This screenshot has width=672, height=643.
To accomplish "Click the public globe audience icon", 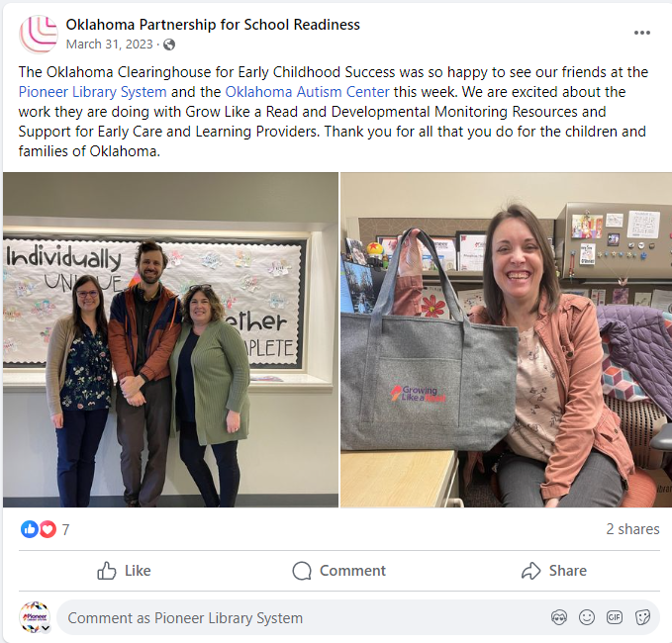I will coord(169,45).
